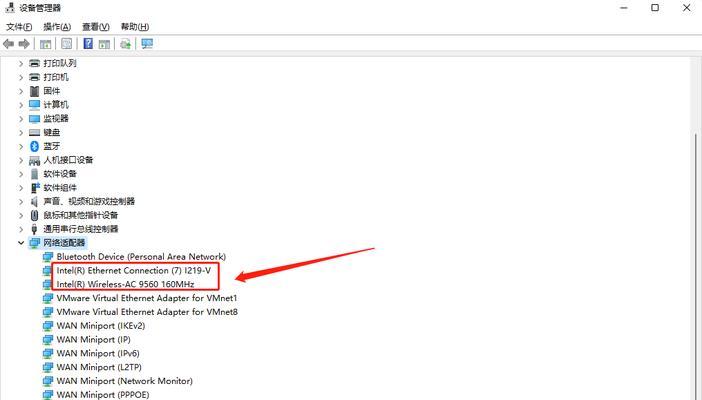Viewport: 702px width, 400px height.
Task: Expand 声音、视频和游戏控制器 with its chevron
Action: coord(21,202)
